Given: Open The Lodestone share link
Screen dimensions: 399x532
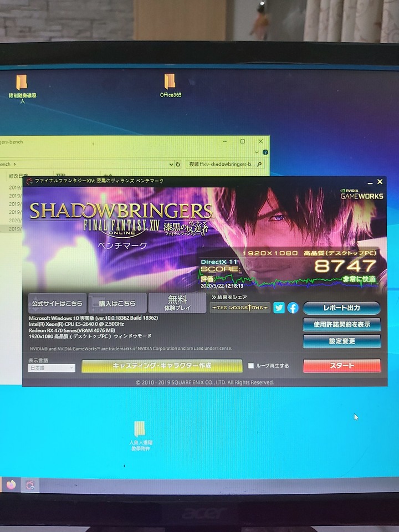Looking at the screenshot, I should 240,308.
